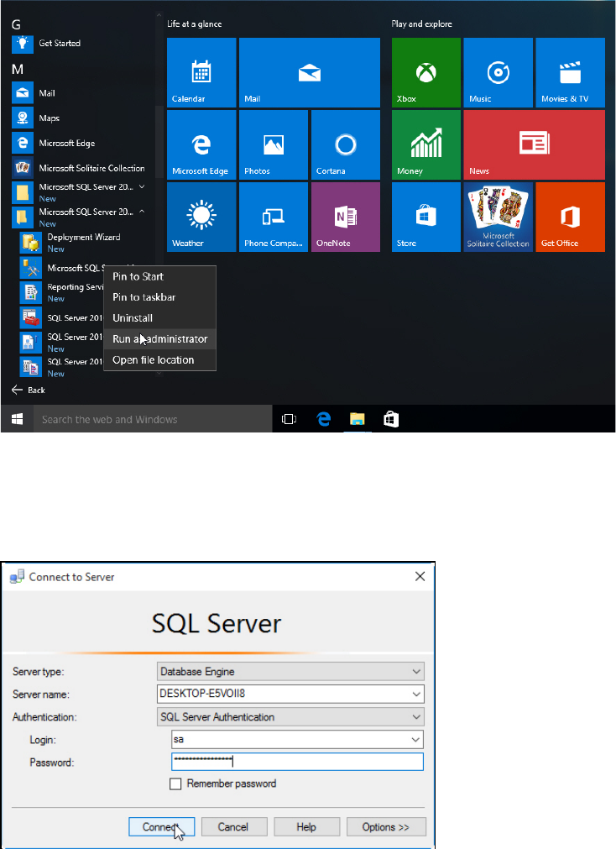Click the Connect button

click(x=161, y=827)
